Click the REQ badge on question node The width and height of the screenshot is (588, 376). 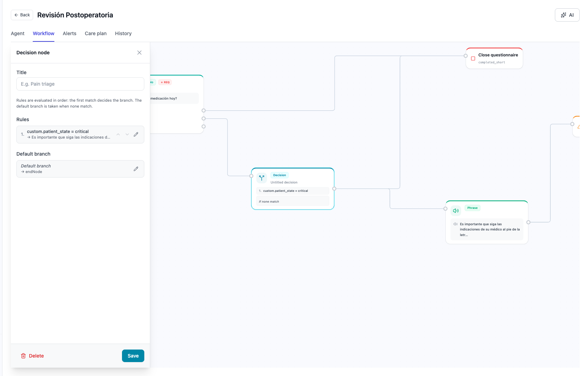165,83
